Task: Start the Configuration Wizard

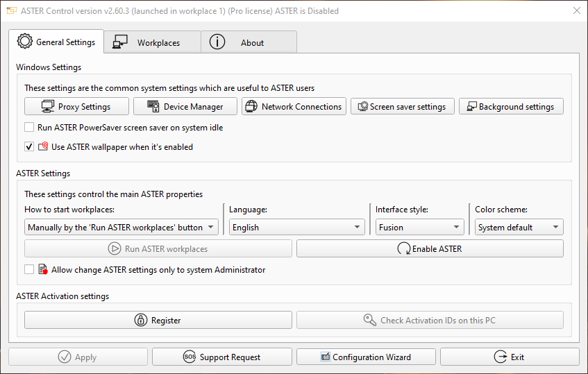Action: tap(366, 357)
